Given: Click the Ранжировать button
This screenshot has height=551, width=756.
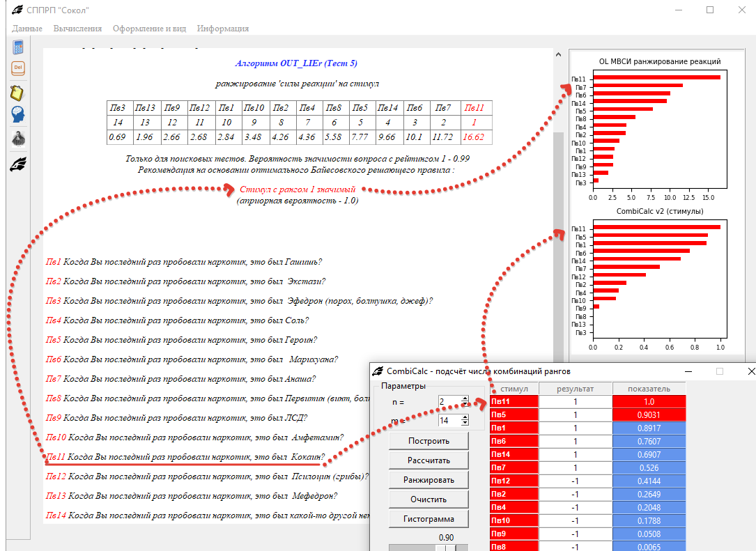Looking at the screenshot, I should tap(429, 480).
